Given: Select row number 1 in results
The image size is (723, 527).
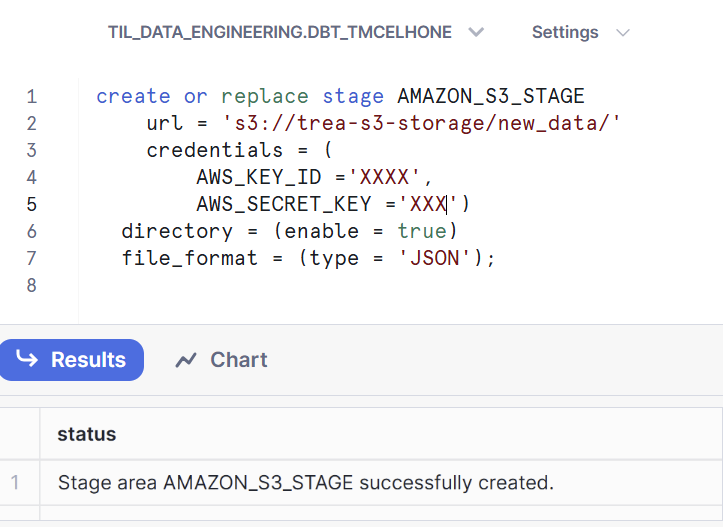Looking at the screenshot, I should tap(15, 483).
